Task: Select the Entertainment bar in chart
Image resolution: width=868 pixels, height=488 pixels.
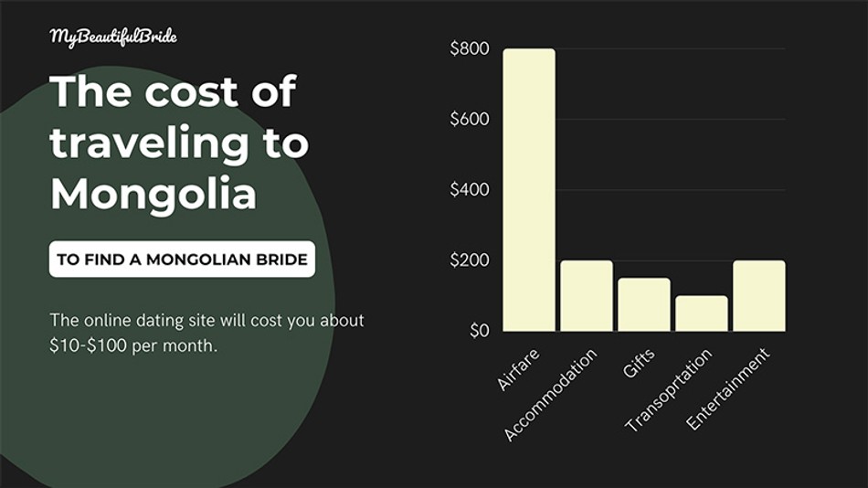Action: pyautogui.click(x=759, y=296)
